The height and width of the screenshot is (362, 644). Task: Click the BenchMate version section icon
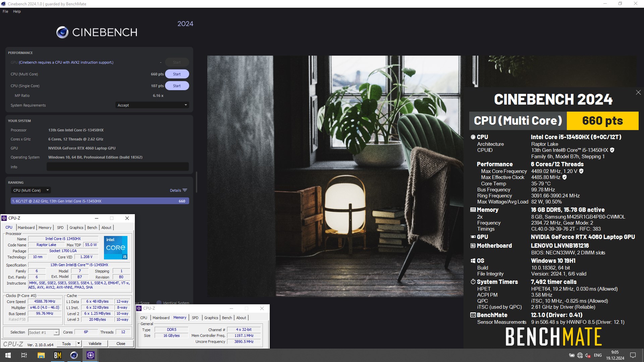[473, 315]
